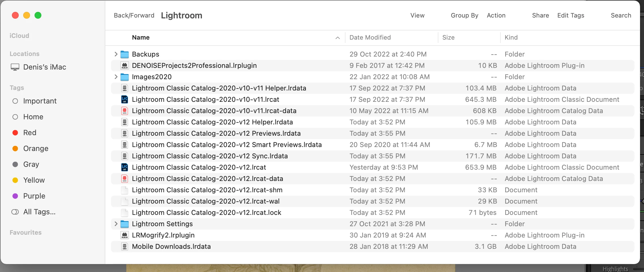Click Back/Forward navigation control

134,16
